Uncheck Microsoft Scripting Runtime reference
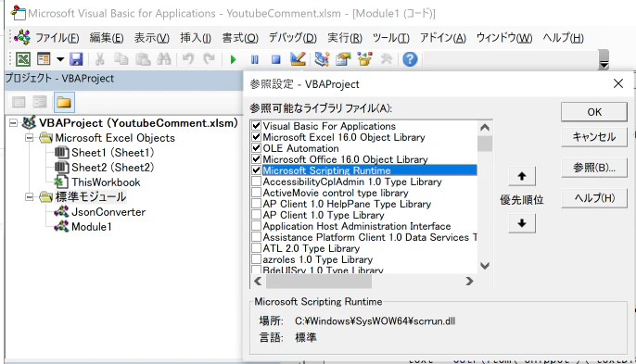The width and height of the screenshot is (636, 364). (256, 169)
